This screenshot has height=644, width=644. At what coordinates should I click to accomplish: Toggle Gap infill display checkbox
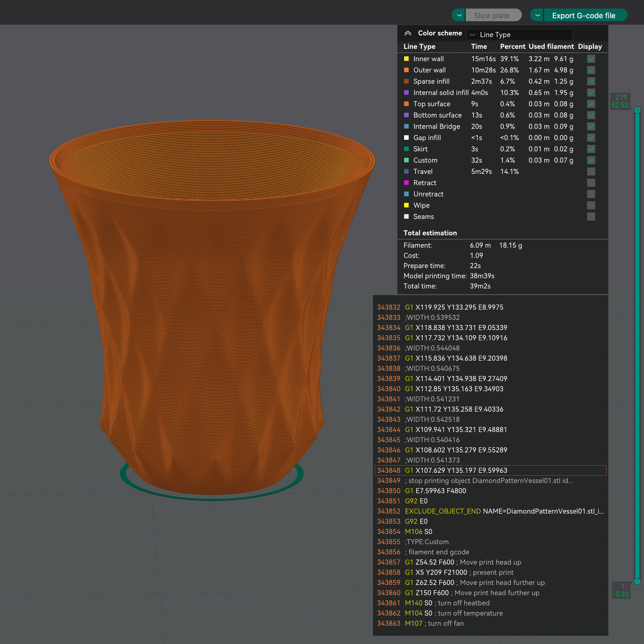591,138
